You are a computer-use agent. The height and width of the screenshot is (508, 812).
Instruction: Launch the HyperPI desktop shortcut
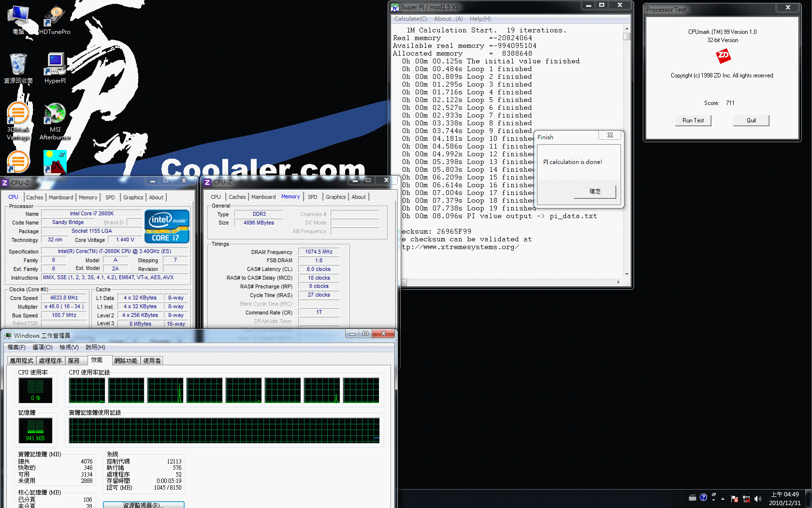[x=55, y=68]
